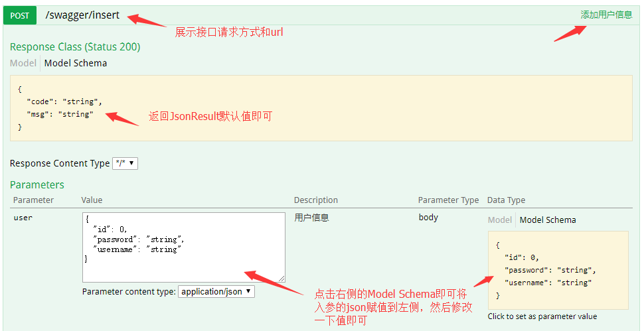Viewport: 644px width, 331px height.
Task: Click the "msg": "string" line in response schema
Action: 60,115
